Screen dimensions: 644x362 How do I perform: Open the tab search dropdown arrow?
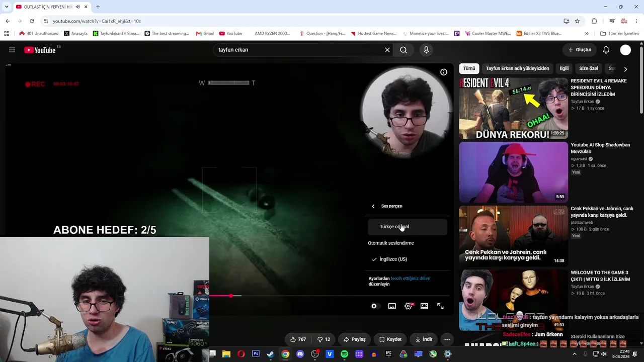coord(6,7)
